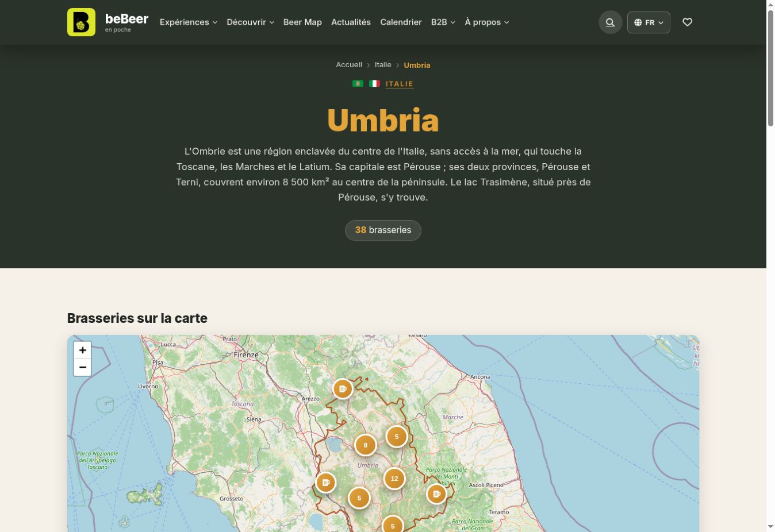The height and width of the screenshot is (532, 775).
Task: Open the FR language dropdown
Action: [x=649, y=22]
